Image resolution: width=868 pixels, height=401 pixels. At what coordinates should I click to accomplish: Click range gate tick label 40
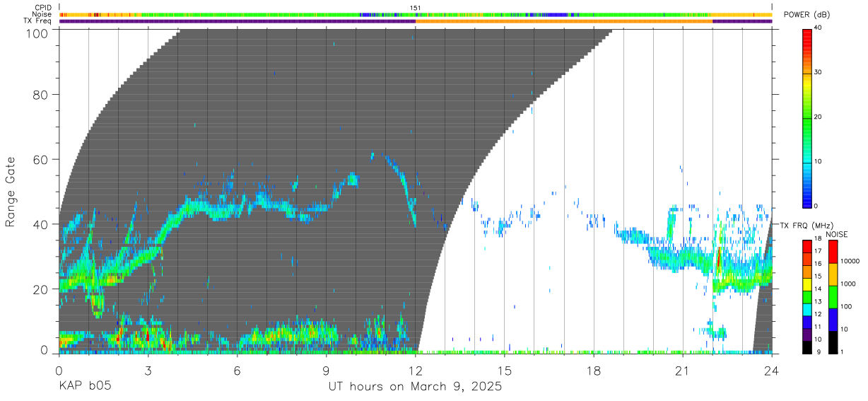pyautogui.click(x=42, y=224)
